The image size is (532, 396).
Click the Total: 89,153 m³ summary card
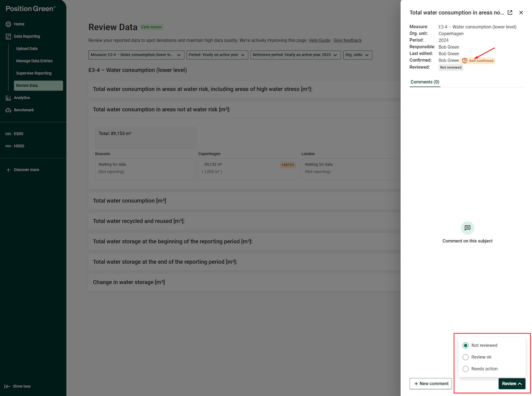tap(145, 138)
